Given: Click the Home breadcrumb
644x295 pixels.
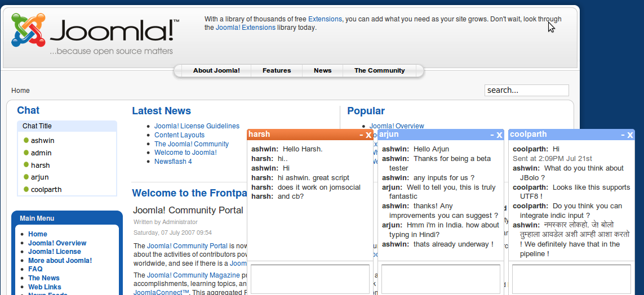Looking at the screenshot, I should pyautogui.click(x=20, y=91).
